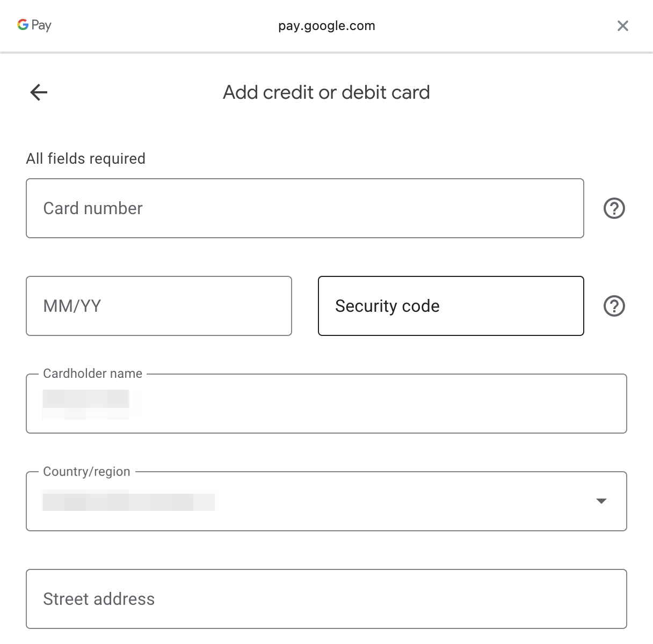Click the 'Cardholder name' floating label
The height and width of the screenshot is (644, 653).
(x=93, y=374)
